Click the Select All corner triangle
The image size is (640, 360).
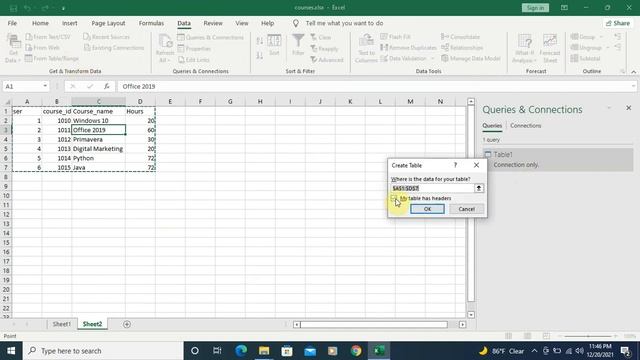(x=7, y=102)
